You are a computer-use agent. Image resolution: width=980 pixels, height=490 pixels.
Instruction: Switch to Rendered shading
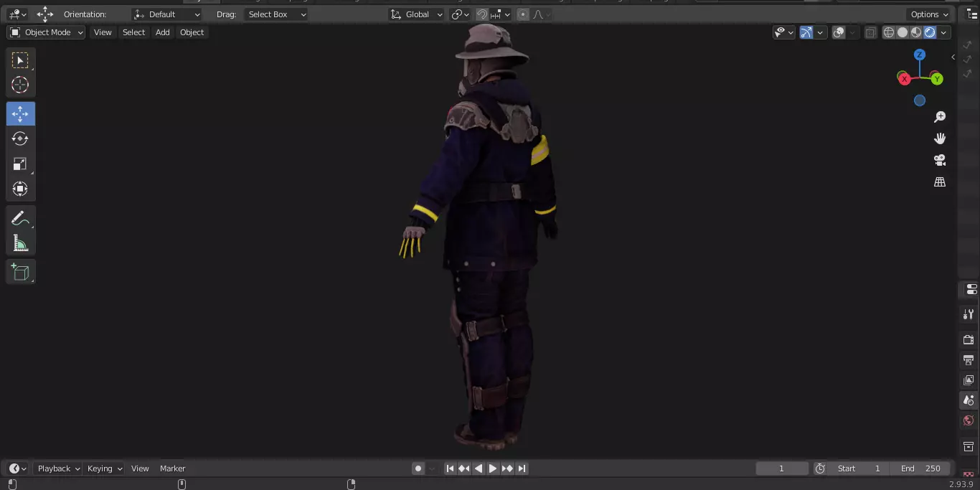(x=930, y=32)
